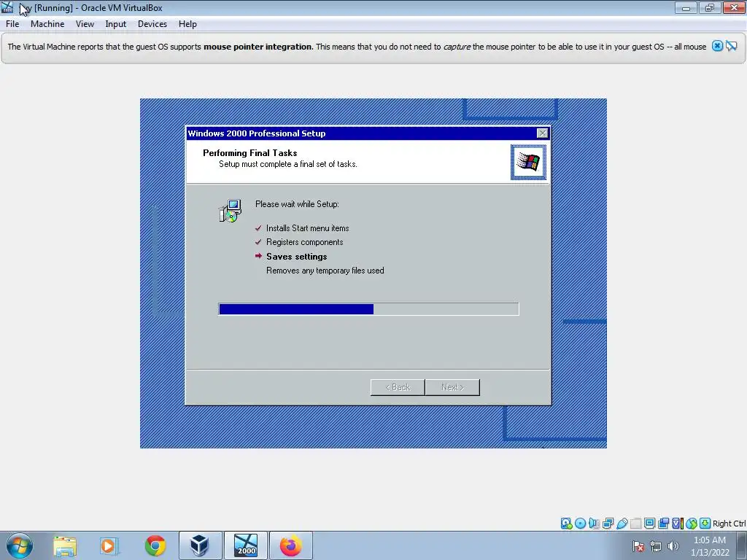Click the VirtualBox window title icon
This screenshot has width=747, height=560.
[7, 7]
